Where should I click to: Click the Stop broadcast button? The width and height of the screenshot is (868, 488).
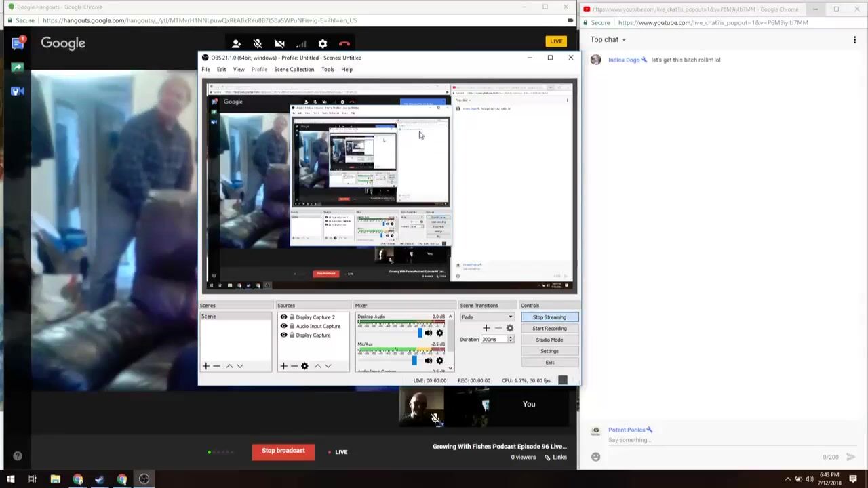coord(283,451)
